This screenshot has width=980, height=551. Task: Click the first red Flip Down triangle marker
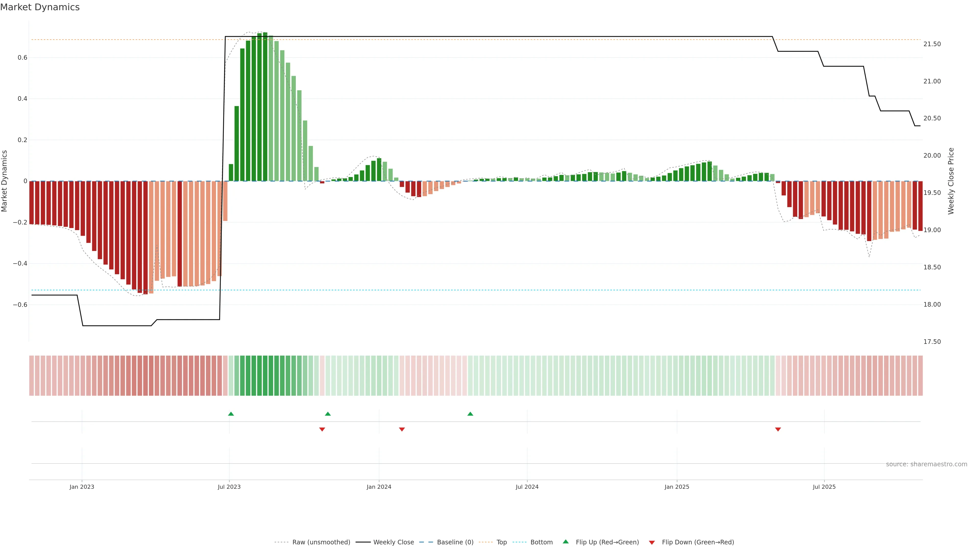(x=322, y=429)
